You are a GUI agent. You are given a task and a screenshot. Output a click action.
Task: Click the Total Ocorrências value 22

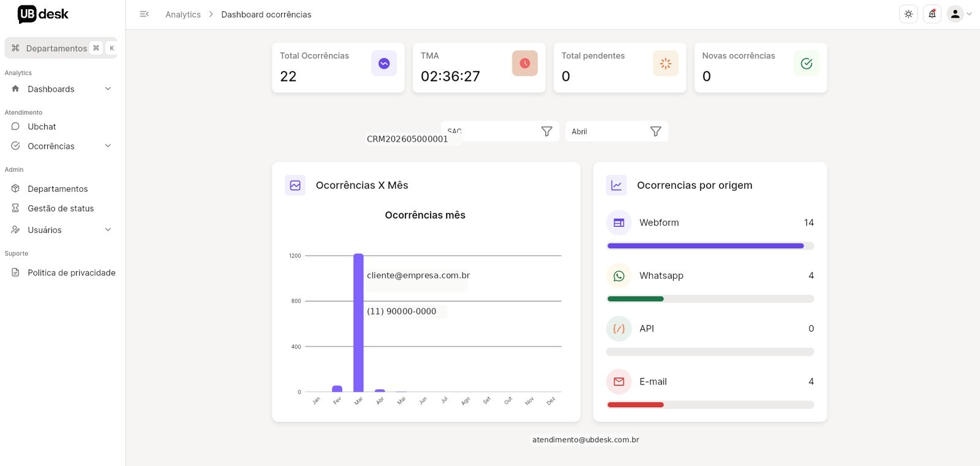[288, 77]
